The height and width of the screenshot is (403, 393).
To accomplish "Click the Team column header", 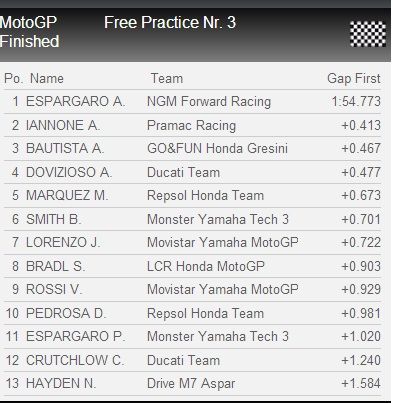I will (167, 79).
